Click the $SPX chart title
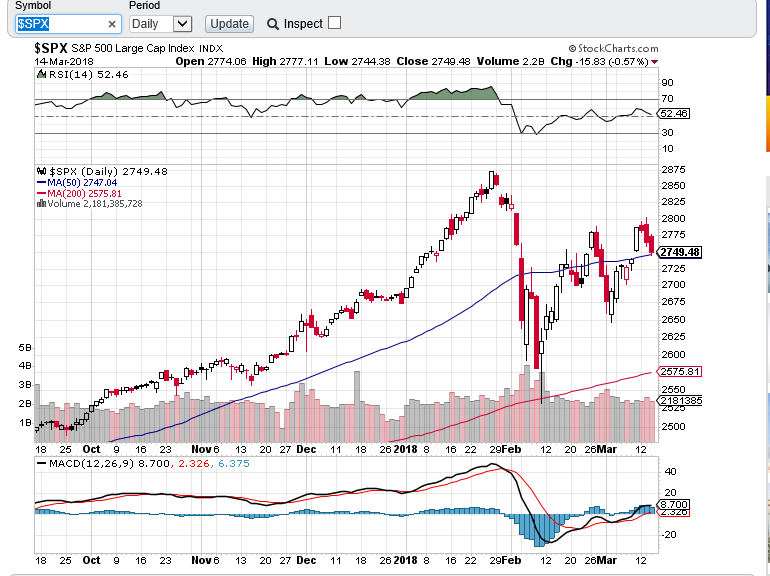The height and width of the screenshot is (576, 770). [x=51, y=48]
